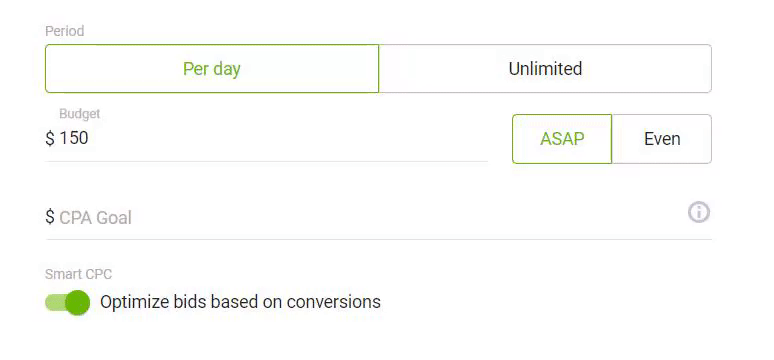Click the green knob of the conversions toggle
This screenshot has height=360, width=774.
point(77,303)
